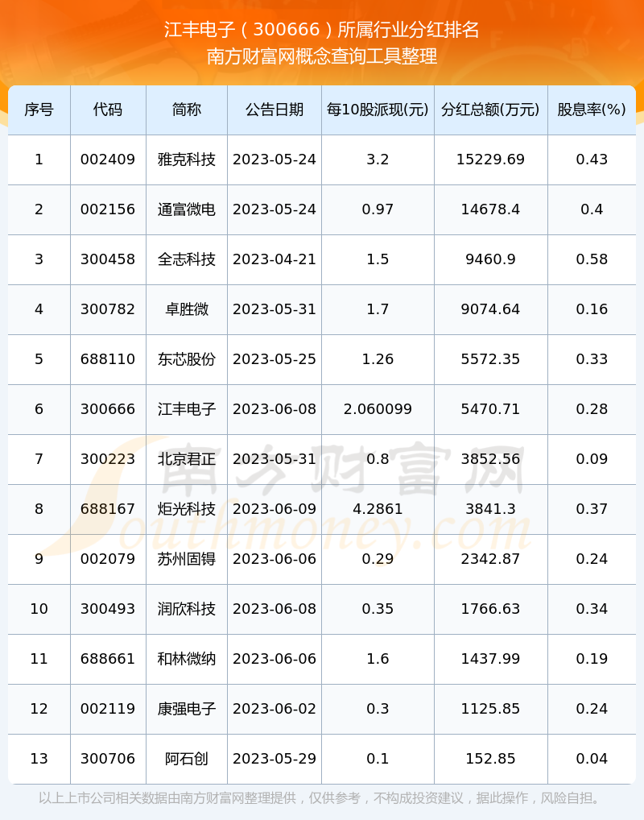Image resolution: width=644 pixels, height=820 pixels.
Task: Select stock name 雅克科技
Action: click(x=187, y=159)
